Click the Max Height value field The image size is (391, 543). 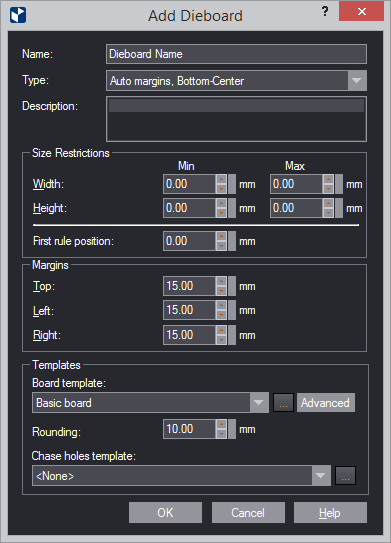tap(297, 208)
